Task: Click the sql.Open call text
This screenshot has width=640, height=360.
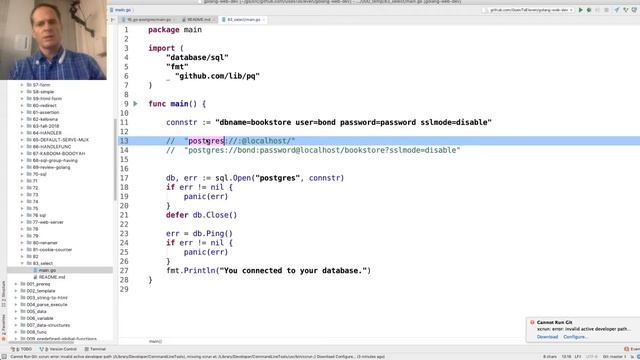Action: pos(255,178)
